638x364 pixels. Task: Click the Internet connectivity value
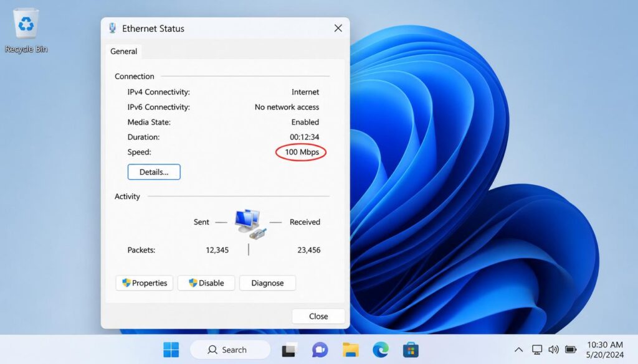305,92
